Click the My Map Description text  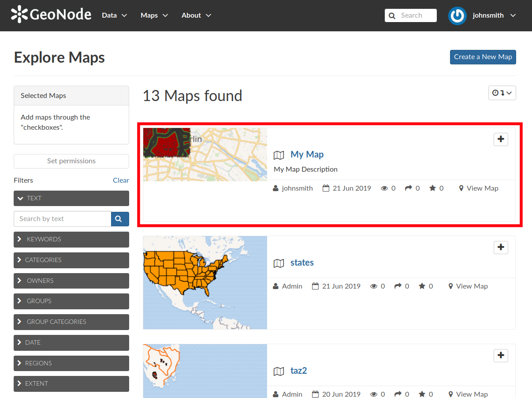[305, 169]
